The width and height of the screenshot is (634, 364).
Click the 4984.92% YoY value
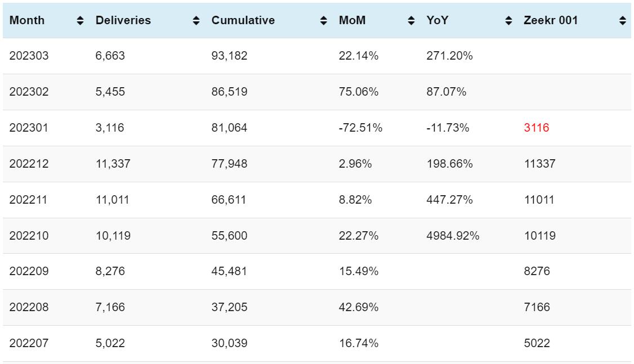click(x=453, y=236)
